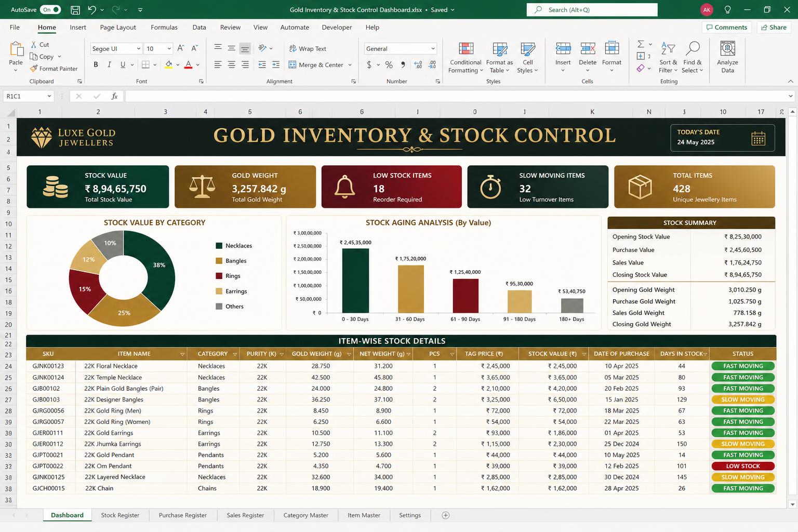Image resolution: width=798 pixels, height=532 pixels.
Task: Click the Increase Decimal icon
Action: tap(418, 65)
